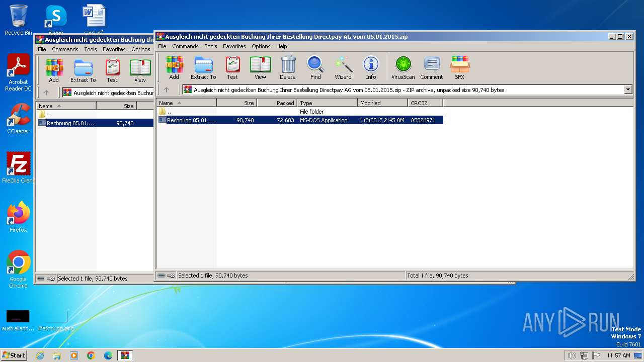Image resolution: width=644 pixels, height=362 pixels.
Task: Open Favorites menu in front window
Action: coord(234,46)
